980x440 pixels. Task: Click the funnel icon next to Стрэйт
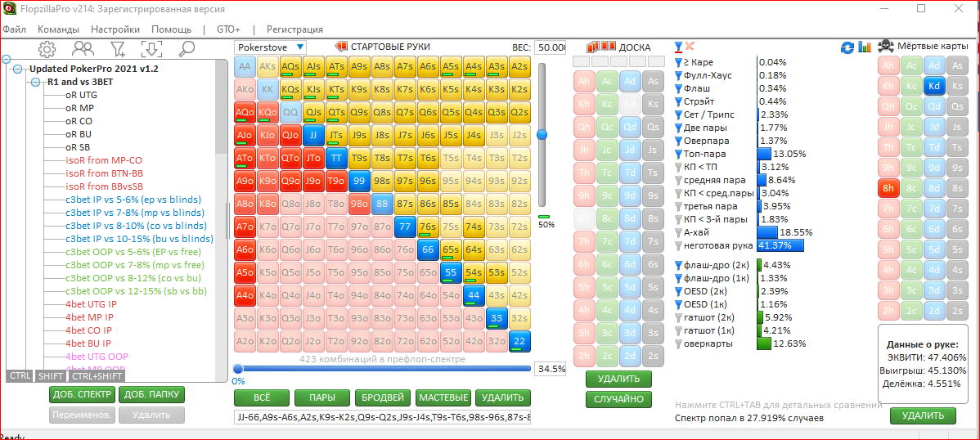(679, 102)
